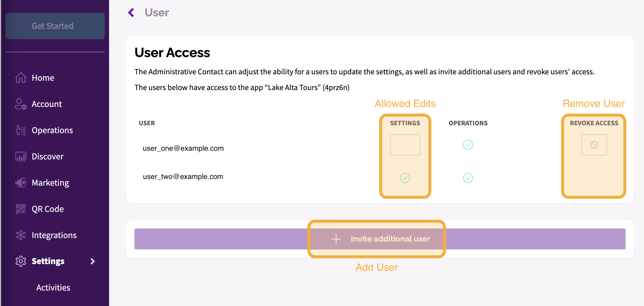Viewport: 644px width, 306px height.
Task: Toggle Operations checkmark for user_two@example.com
Action: (x=468, y=178)
